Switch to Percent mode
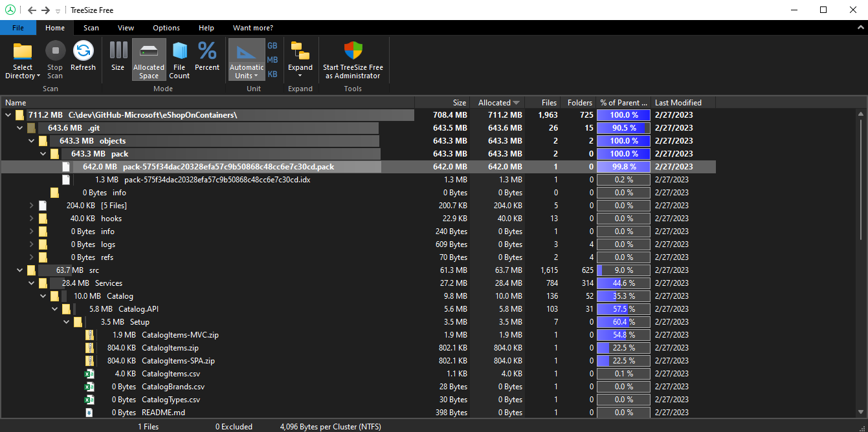The width and height of the screenshot is (868, 432). pyautogui.click(x=207, y=57)
